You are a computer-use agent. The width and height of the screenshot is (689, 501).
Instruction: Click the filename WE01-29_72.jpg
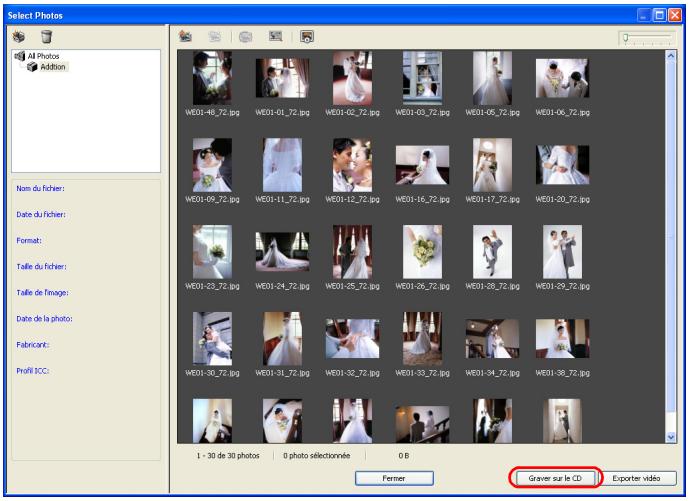tap(562, 286)
